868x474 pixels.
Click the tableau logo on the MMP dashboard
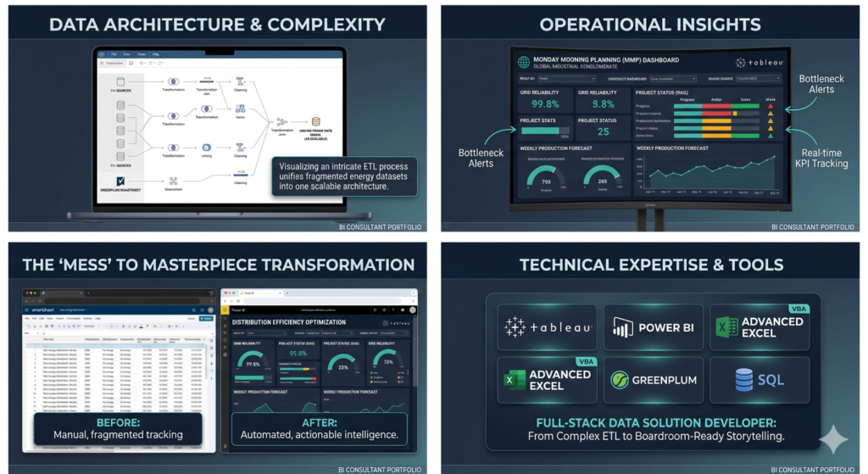[x=759, y=63]
